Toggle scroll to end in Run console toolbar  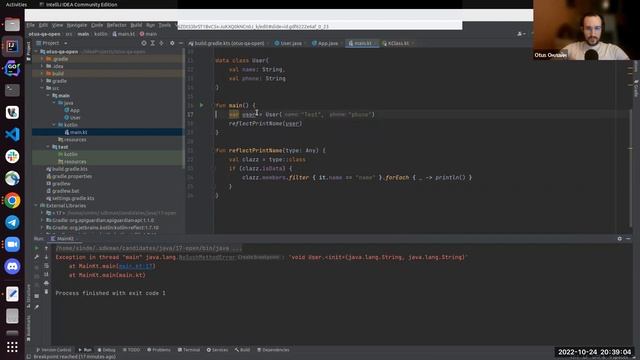pyautogui.click(x=46, y=274)
